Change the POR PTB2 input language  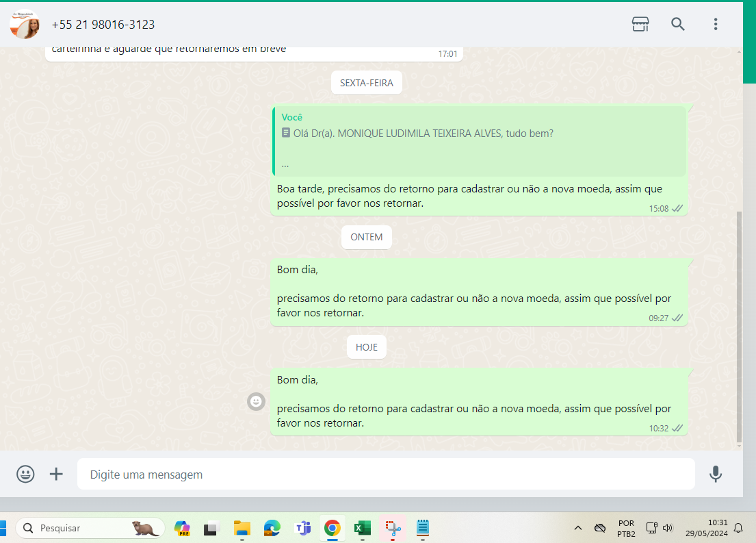coord(626,528)
